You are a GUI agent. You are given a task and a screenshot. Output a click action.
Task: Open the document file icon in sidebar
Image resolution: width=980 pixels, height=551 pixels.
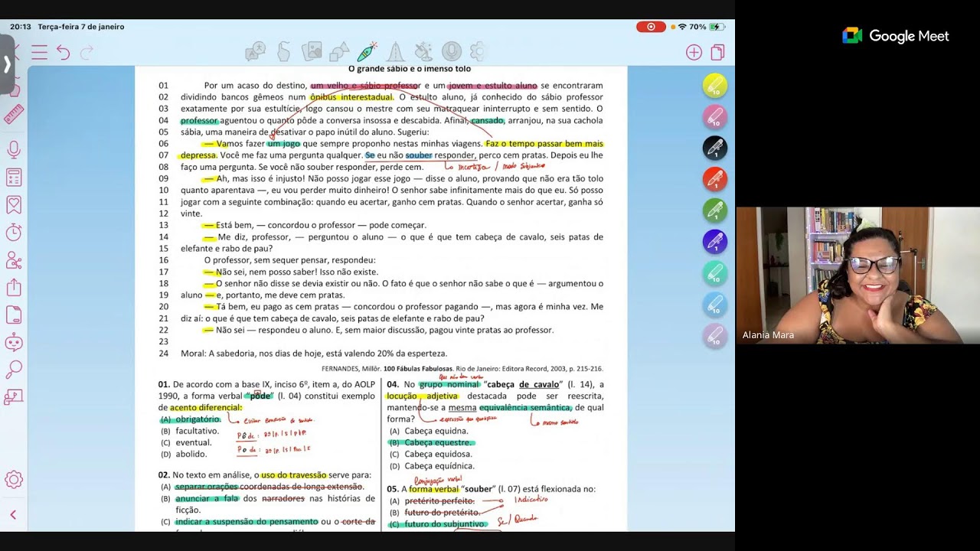coord(14,315)
